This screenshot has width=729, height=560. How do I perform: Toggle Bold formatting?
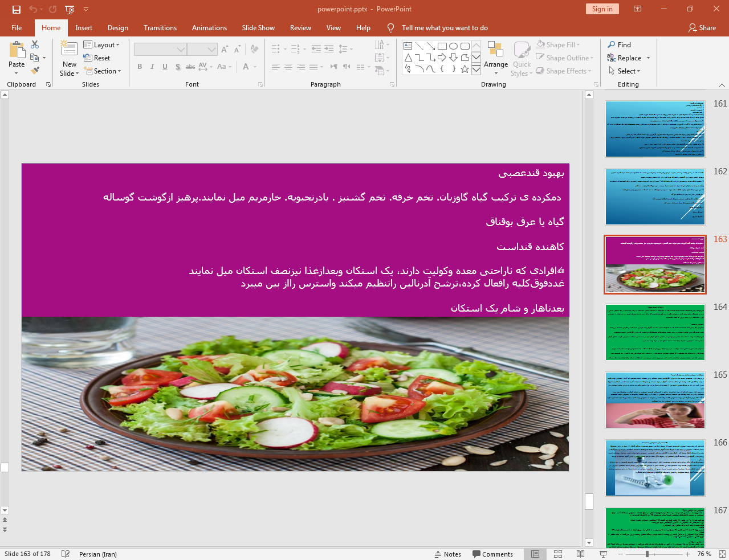point(140,67)
